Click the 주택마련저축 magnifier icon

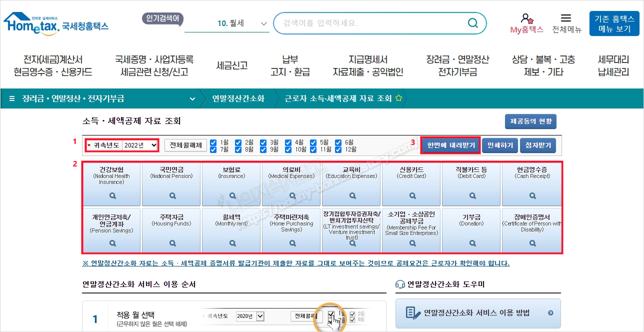coord(292,243)
